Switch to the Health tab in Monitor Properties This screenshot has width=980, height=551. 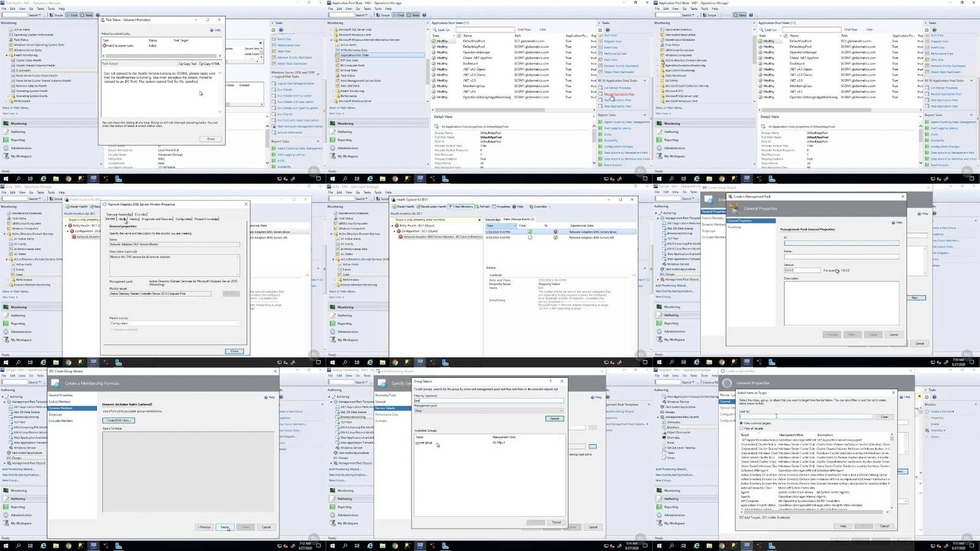(123, 219)
